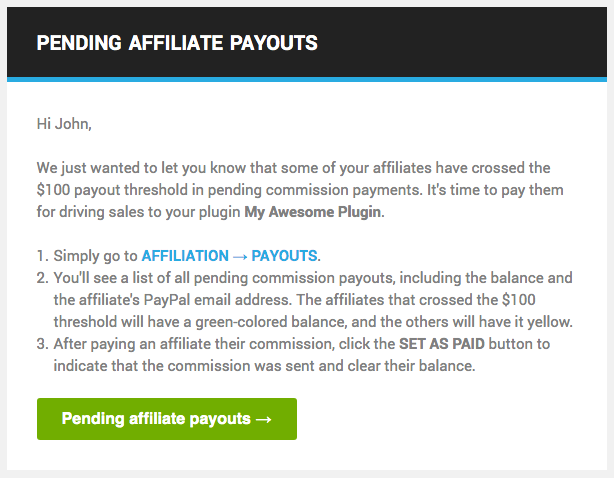This screenshot has height=478, width=614.
Task: Click the number 3 list marker
Action: tap(41, 343)
